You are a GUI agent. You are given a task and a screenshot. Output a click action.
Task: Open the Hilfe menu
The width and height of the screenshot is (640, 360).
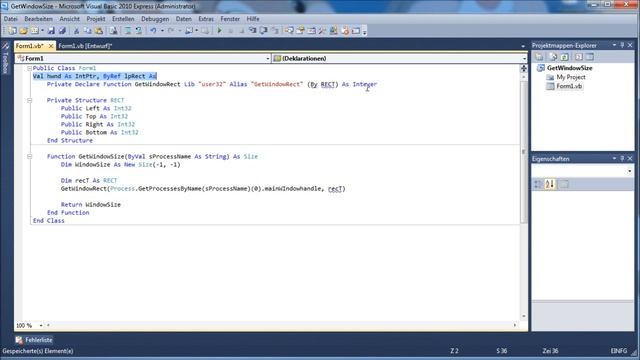click(x=253, y=19)
